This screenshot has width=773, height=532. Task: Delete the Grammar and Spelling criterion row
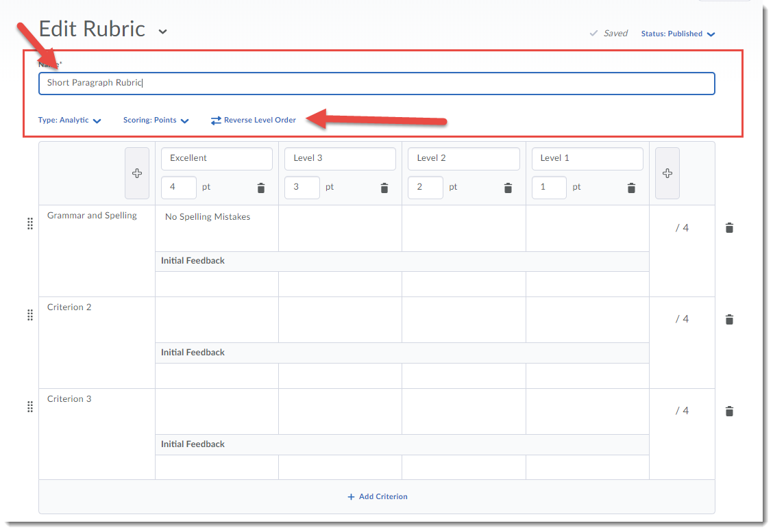[x=729, y=227]
